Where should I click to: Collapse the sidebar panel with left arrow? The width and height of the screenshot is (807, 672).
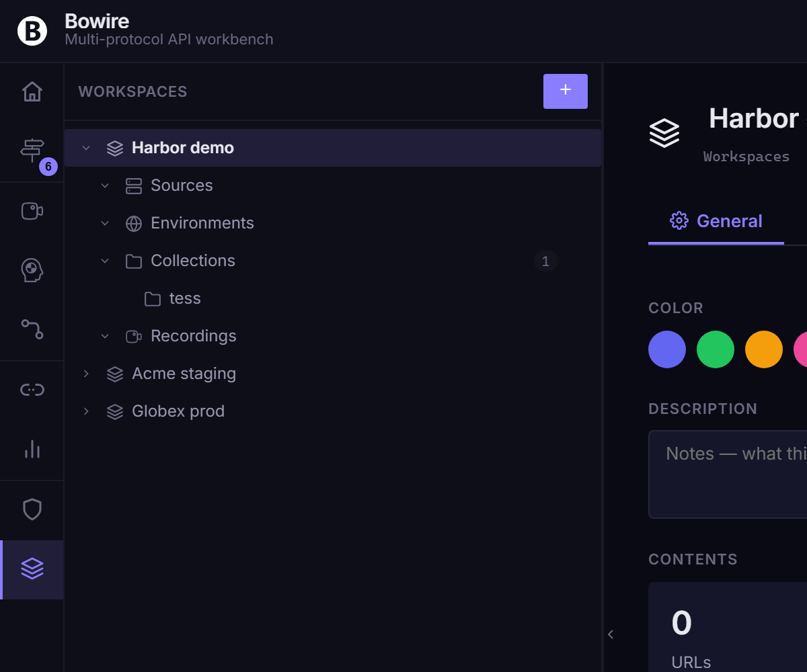pyautogui.click(x=611, y=634)
